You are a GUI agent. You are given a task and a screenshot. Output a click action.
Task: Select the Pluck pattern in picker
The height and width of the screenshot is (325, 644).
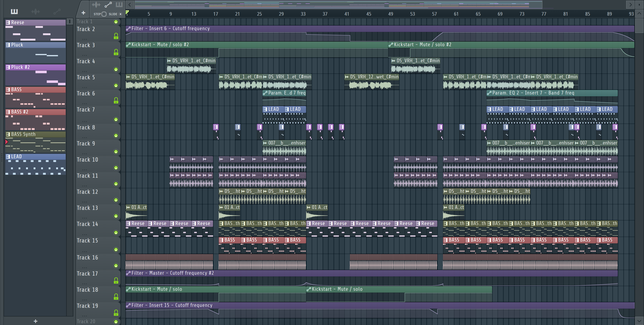coord(36,53)
